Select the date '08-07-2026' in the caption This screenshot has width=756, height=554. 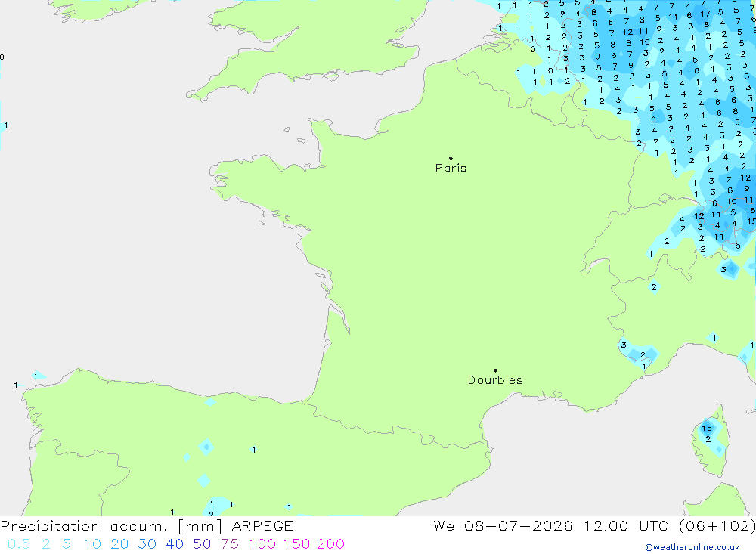pyautogui.click(x=519, y=526)
